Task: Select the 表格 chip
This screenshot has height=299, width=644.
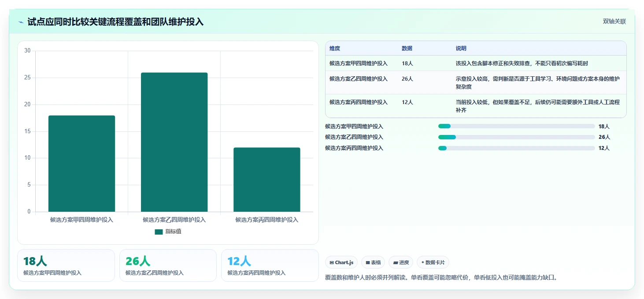Action: [x=373, y=262]
